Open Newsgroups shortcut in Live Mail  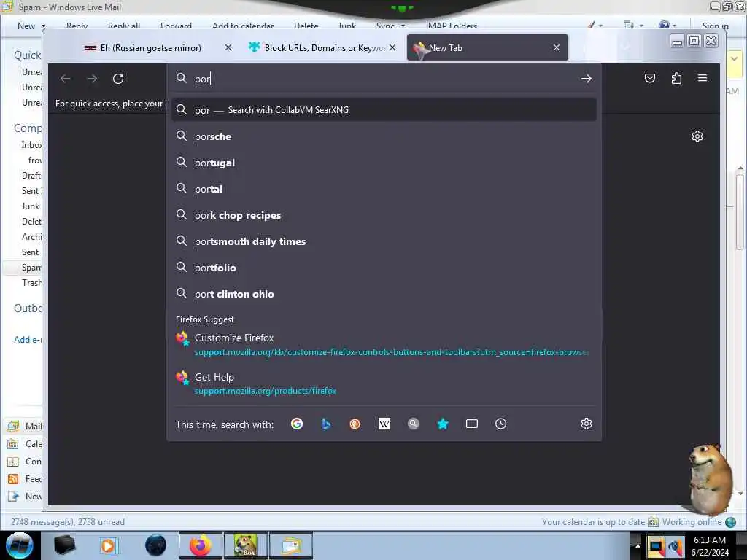click(x=25, y=497)
